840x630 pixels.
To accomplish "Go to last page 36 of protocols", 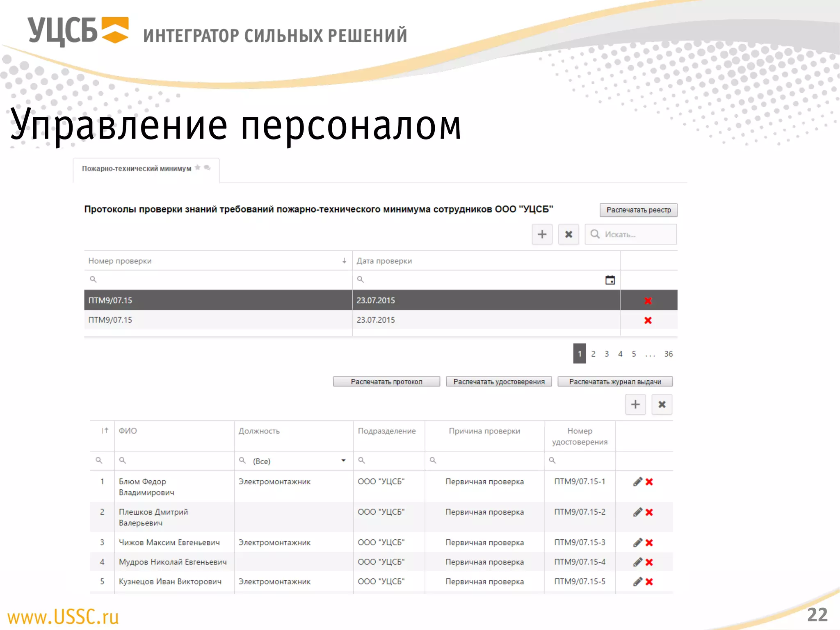I will (669, 354).
